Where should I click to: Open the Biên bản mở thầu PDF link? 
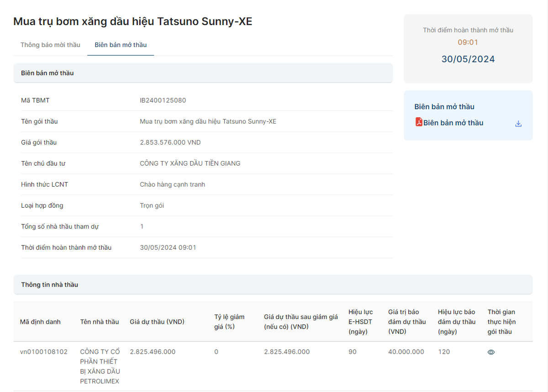click(x=453, y=123)
